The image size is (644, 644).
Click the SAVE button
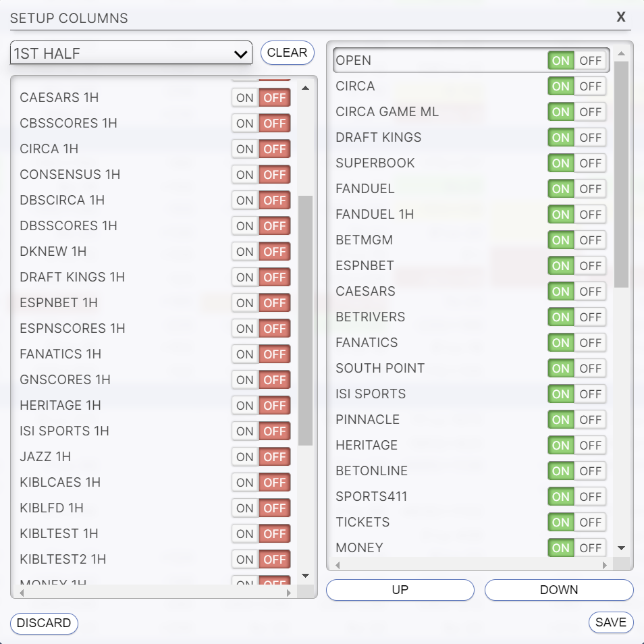click(611, 622)
